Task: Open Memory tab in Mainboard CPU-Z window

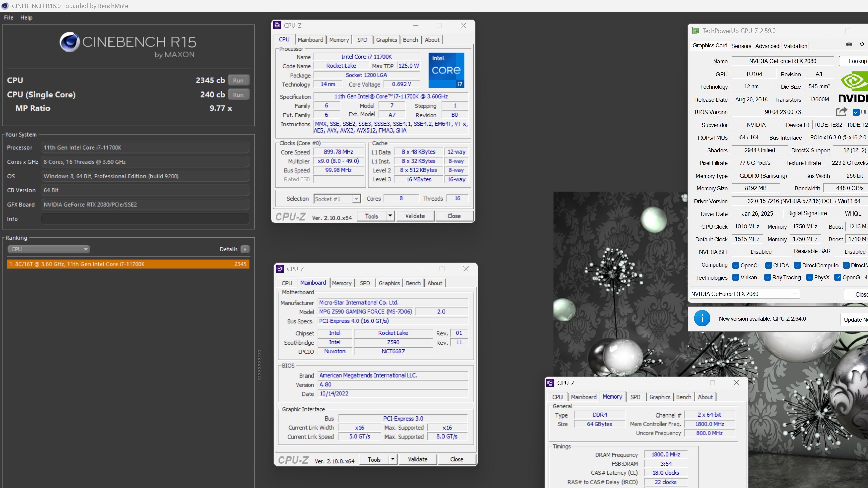Action: pos(341,283)
